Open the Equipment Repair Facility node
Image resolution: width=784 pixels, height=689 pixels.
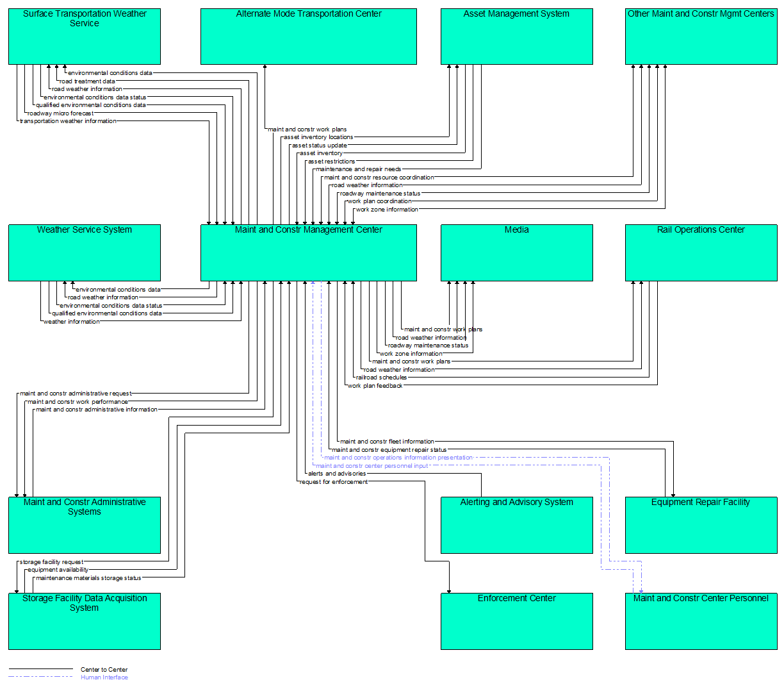(701, 525)
